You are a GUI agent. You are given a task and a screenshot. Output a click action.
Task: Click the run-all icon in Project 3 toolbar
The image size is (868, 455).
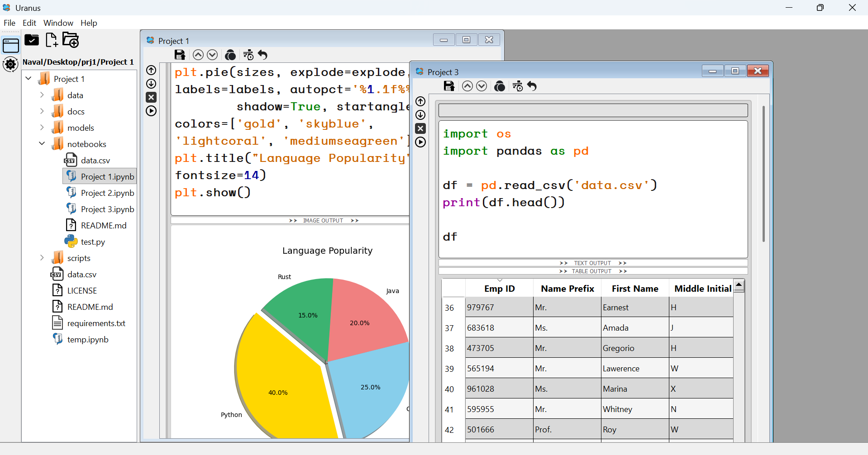coord(517,86)
